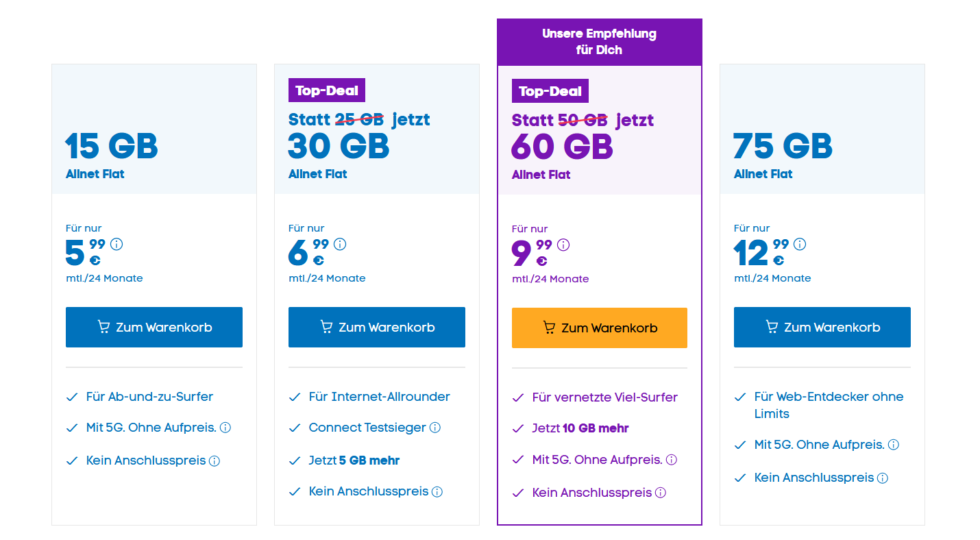This screenshot has height=540, width=980.
Task: Open info for Kein Anschlusspreis in 60 GB plan
Action: 660,493
